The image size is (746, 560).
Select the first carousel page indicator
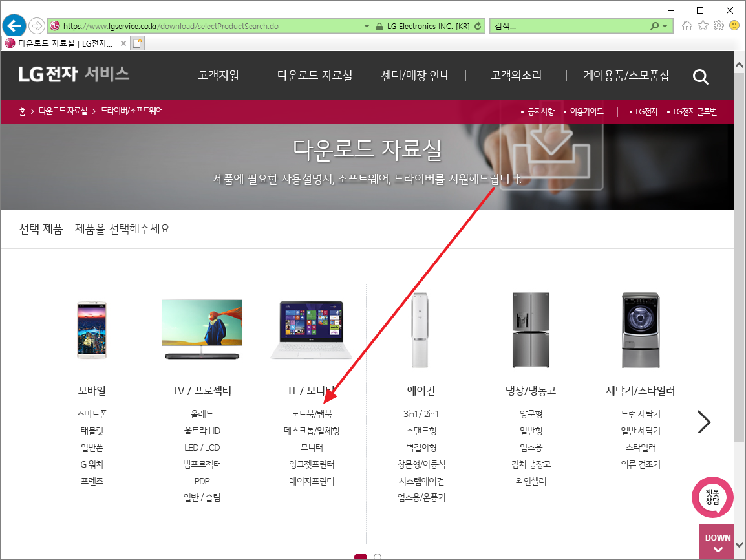tap(361, 556)
